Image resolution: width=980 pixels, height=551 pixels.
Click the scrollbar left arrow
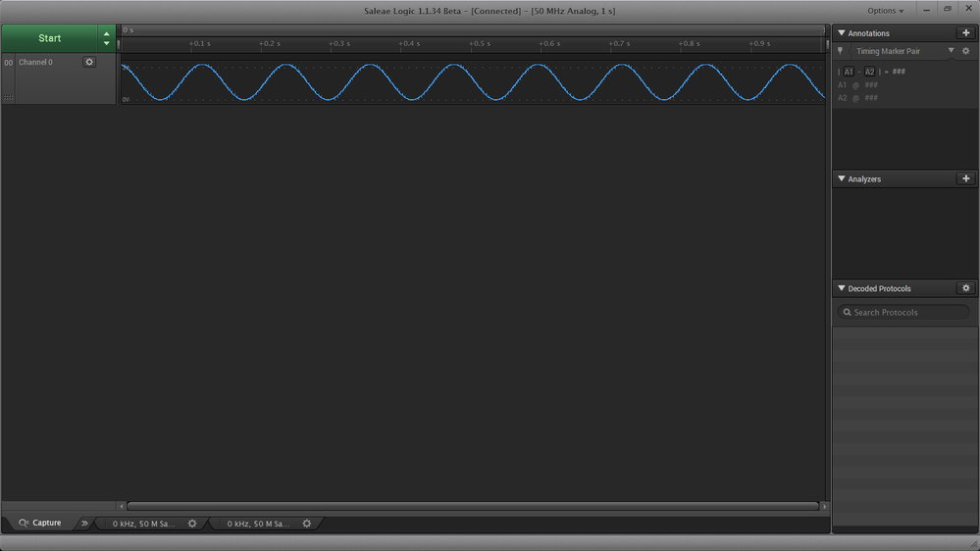click(122, 506)
